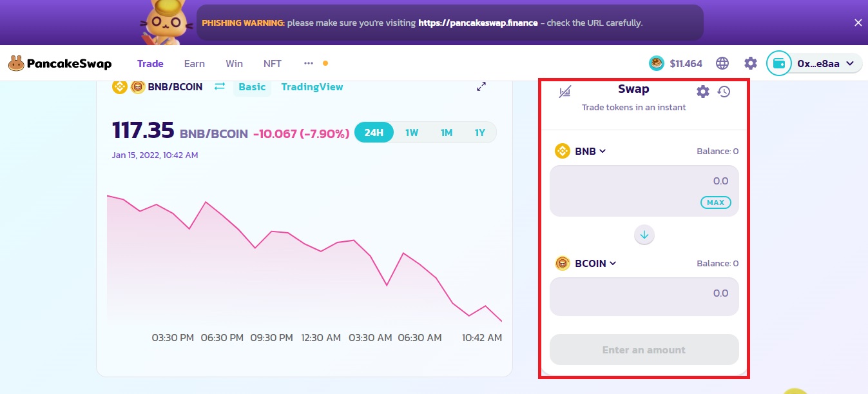
Task: Open the language globe selector
Action: coord(722,63)
